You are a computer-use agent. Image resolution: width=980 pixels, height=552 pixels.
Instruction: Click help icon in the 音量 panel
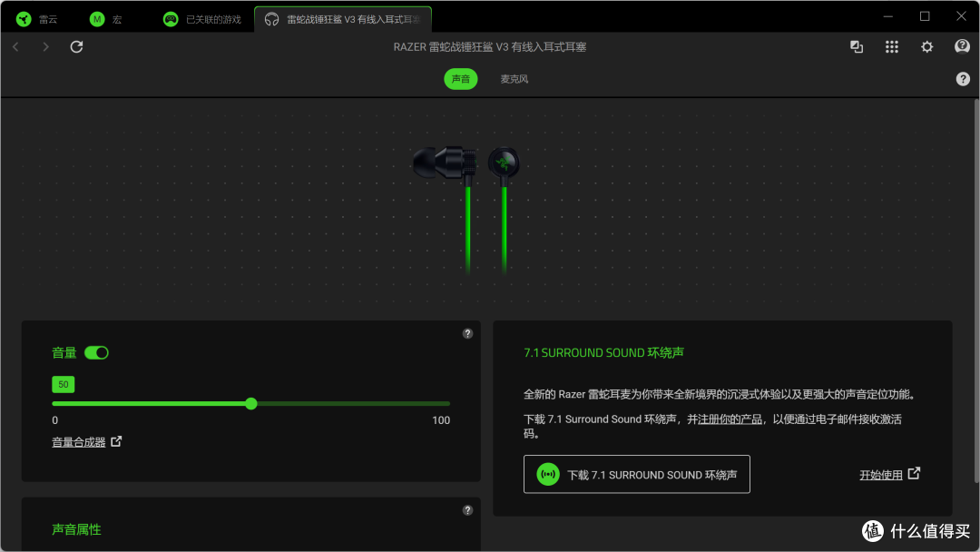click(467, 334)
